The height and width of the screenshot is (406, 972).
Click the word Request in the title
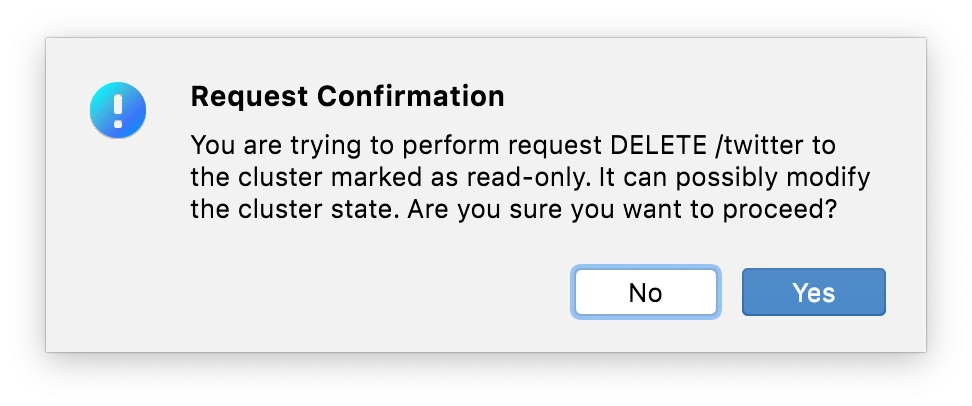click(x=249, y=97)
